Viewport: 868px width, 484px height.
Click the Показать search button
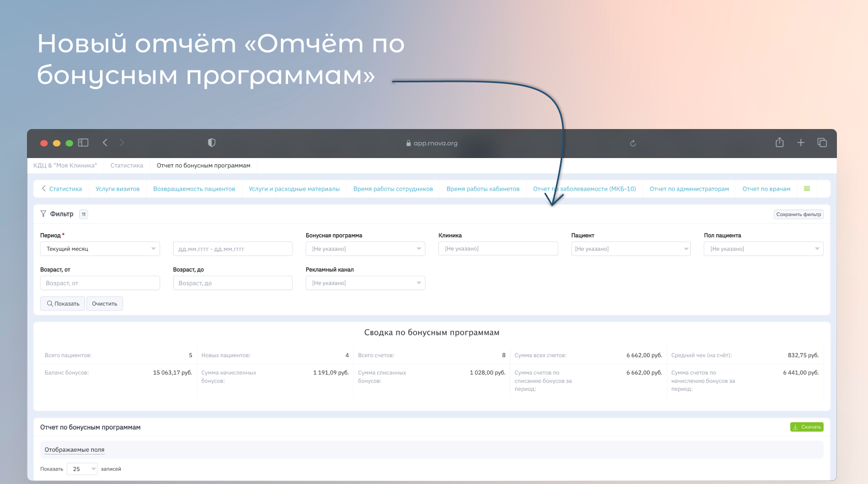point(63,304)
